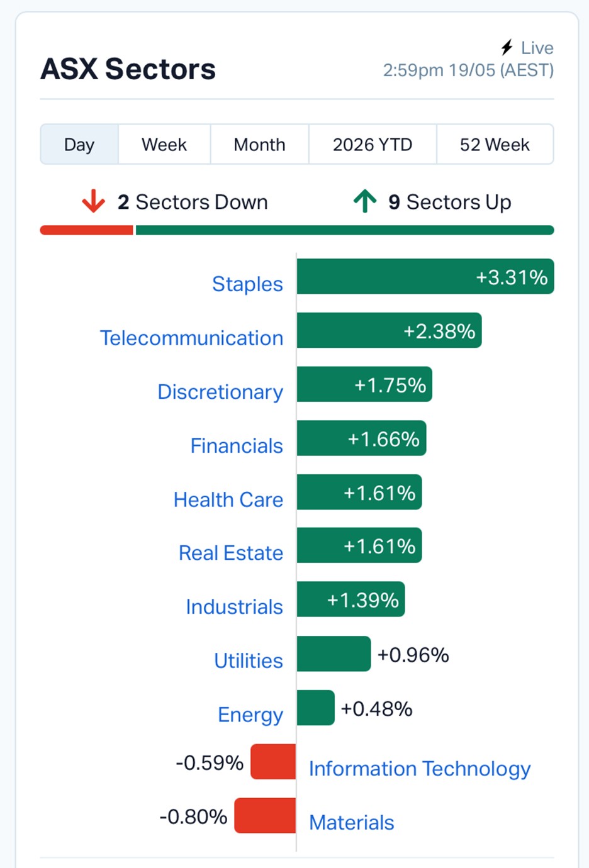
Task: Click the green Staples +3.31% bar
Action: [425, 276]
